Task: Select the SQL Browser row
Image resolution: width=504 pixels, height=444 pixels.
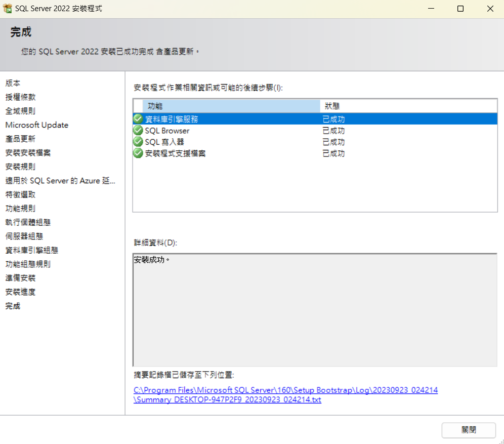Action: coord(315,131)
